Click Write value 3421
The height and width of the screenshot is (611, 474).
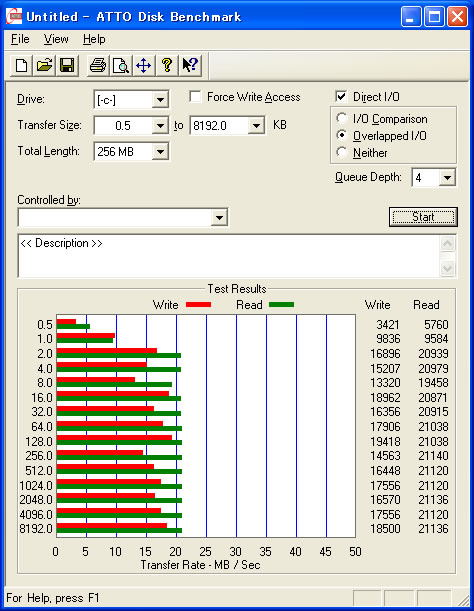pos(388,325)
